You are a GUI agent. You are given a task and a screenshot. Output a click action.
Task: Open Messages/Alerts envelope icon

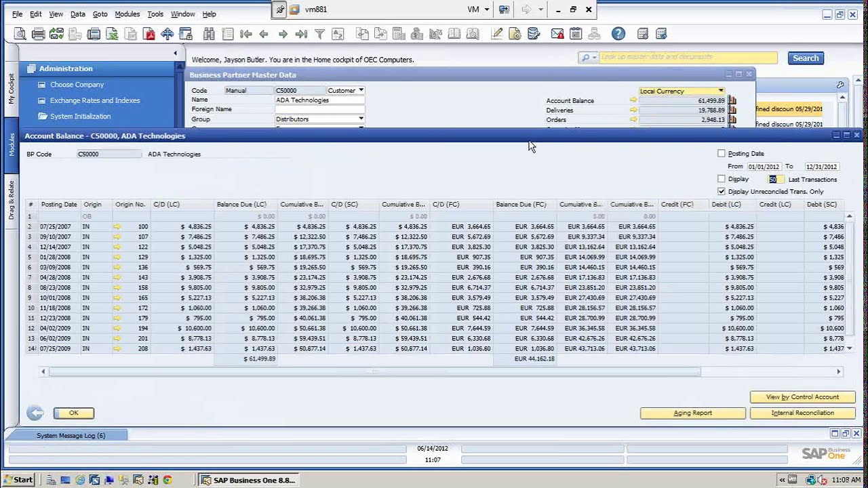557,34
